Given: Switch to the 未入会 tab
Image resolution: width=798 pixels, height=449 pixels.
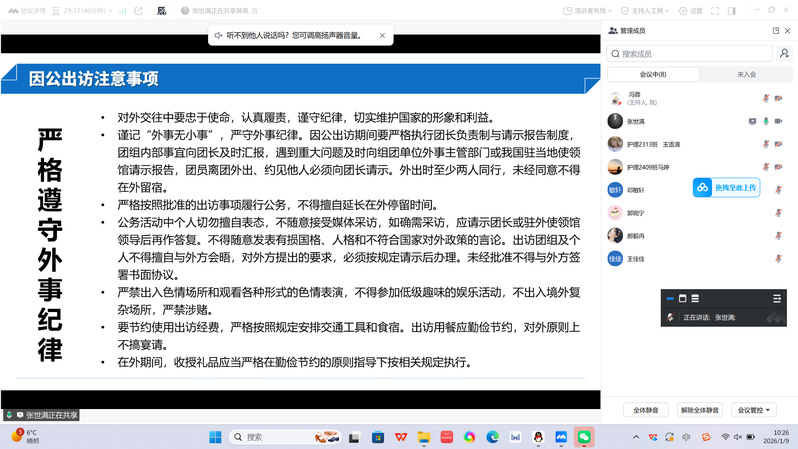Looking at the screenshot, I should (746, 74).
